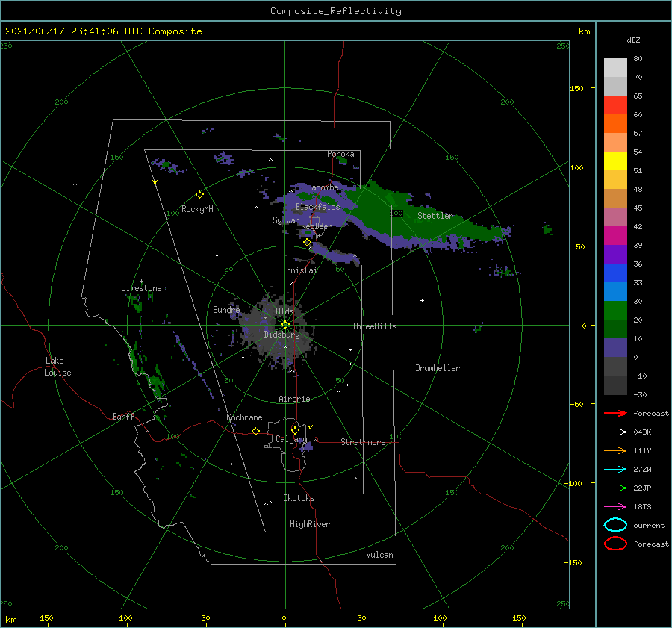Click the 2021/06/17 23:41:06 UTC timestamp
The height and width of the screenshot is (628, 672).
click(74, 31)
